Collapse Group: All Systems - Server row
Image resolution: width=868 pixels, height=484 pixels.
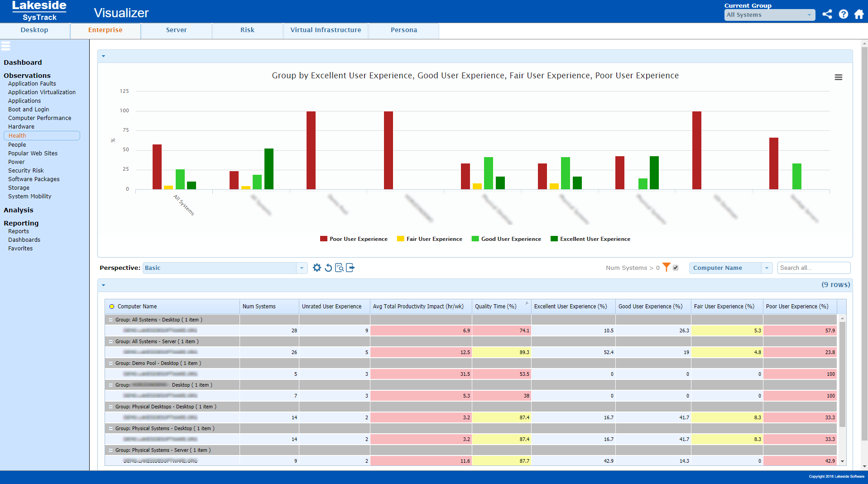[110, 341]
